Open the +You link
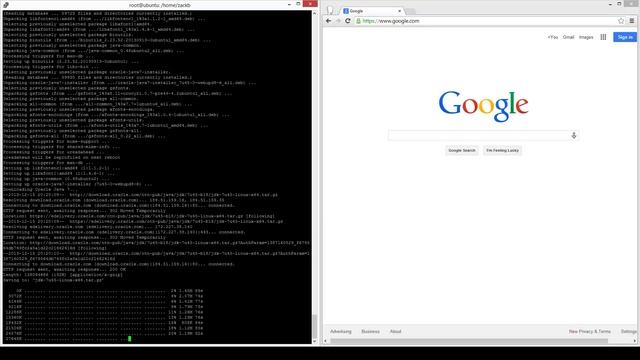Image resolution: width=640 pixels, height=360 pixels. [553, 37]
